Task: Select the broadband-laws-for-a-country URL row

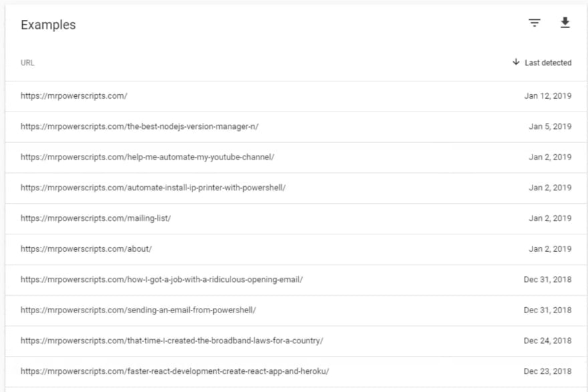Action: (296, 341)
